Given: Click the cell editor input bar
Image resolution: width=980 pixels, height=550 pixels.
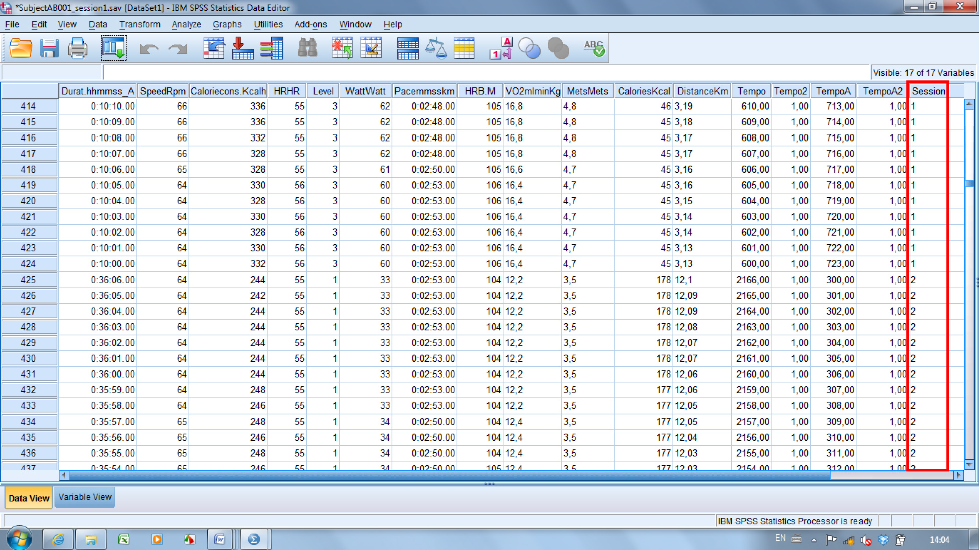Looking at the screenshot, I should (x=482, y=73).
